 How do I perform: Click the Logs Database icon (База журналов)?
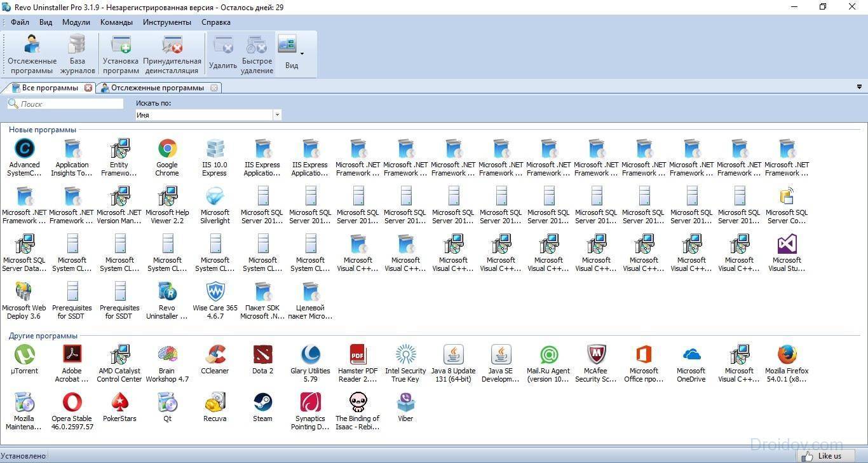(x=78, y=54)
